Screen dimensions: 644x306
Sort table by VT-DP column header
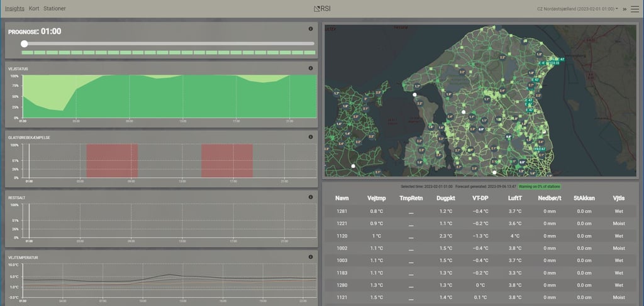tap(480, 198)
